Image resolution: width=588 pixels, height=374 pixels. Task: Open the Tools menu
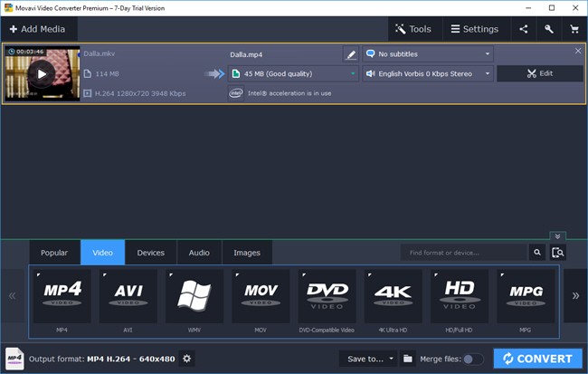(x=413, y=29)
